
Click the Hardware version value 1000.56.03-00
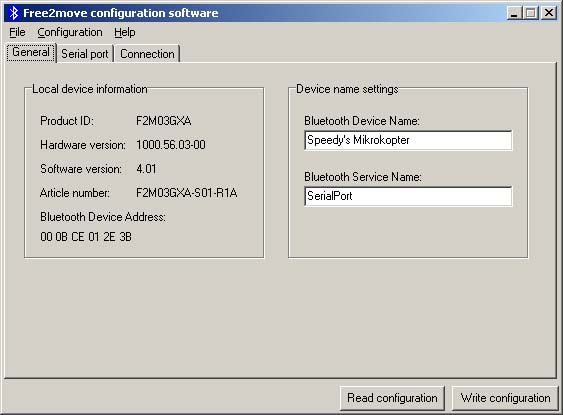171,145
